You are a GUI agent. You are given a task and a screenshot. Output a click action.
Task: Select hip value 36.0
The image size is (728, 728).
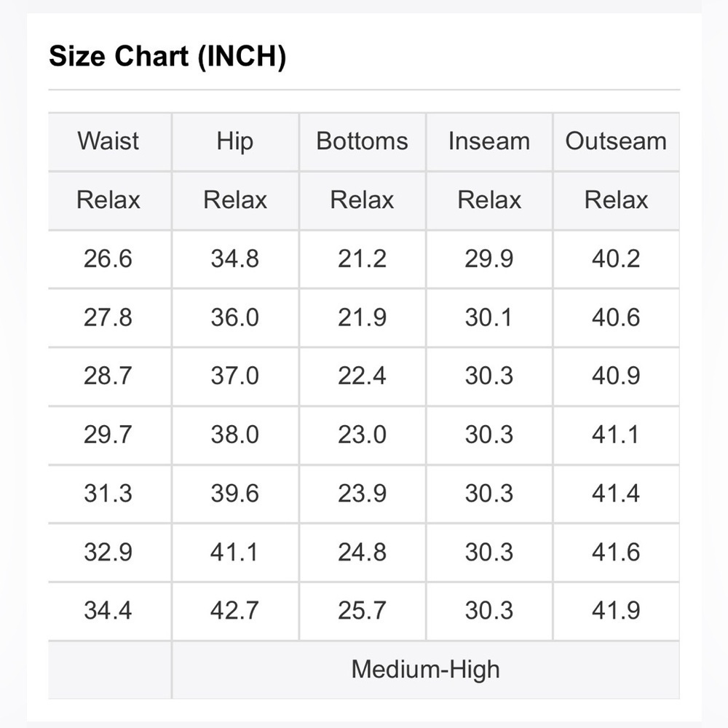click(235, 317)
